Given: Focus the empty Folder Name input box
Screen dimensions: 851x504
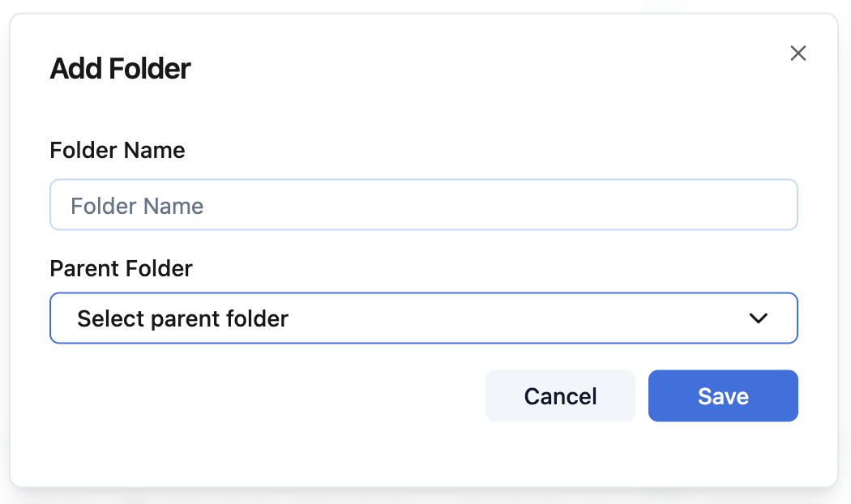Looking at the screenshot, I should (423, 205).
